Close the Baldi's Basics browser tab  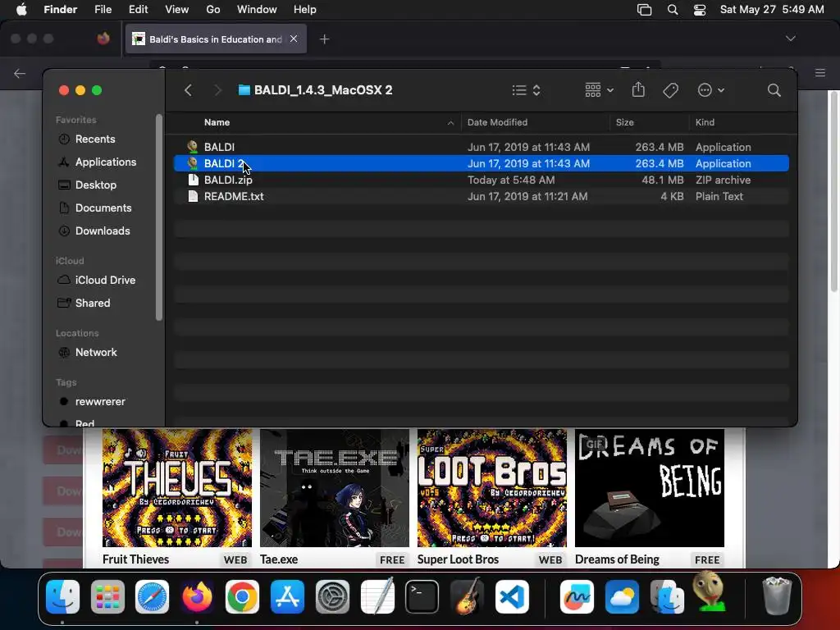[x=294, y=39]
